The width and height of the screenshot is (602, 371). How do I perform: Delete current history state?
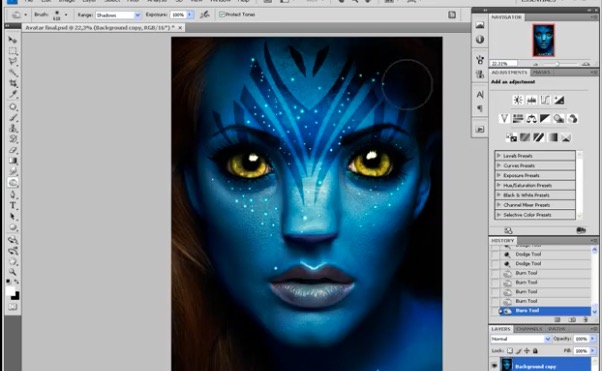(585, 320)
